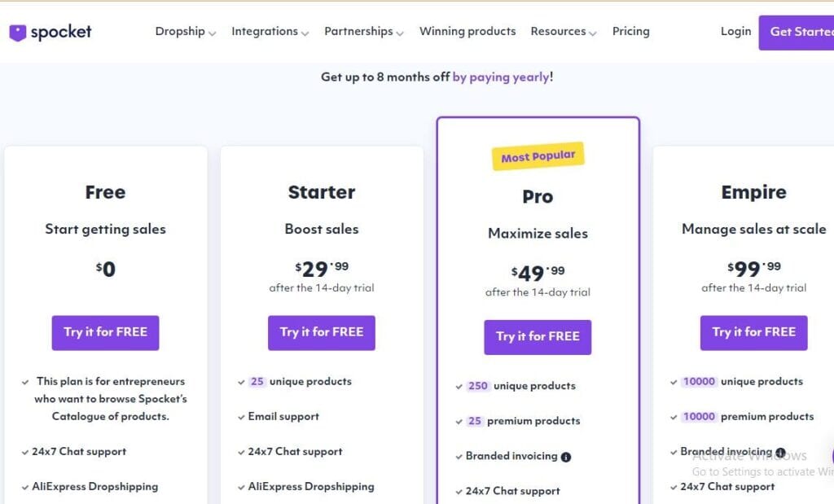Expand the Resources dropdown menu
Screen dimensions: 834x504
(x=564, y=32)
